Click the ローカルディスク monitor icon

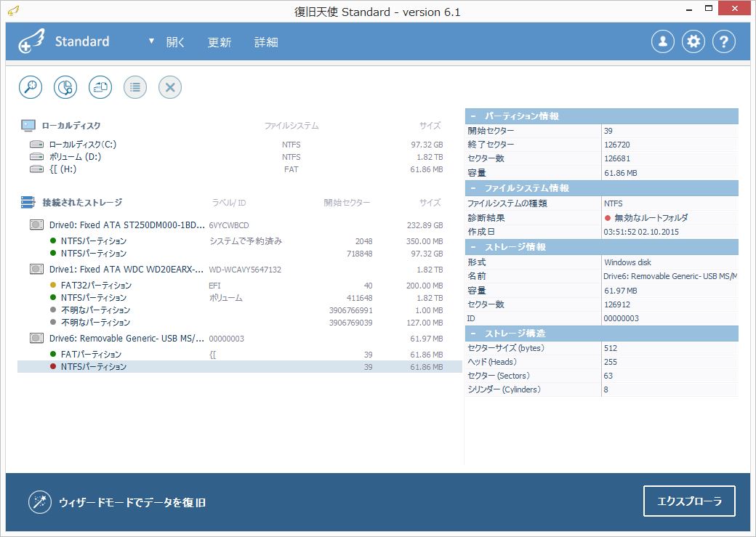pyautogui.click(x=28, y=126)
